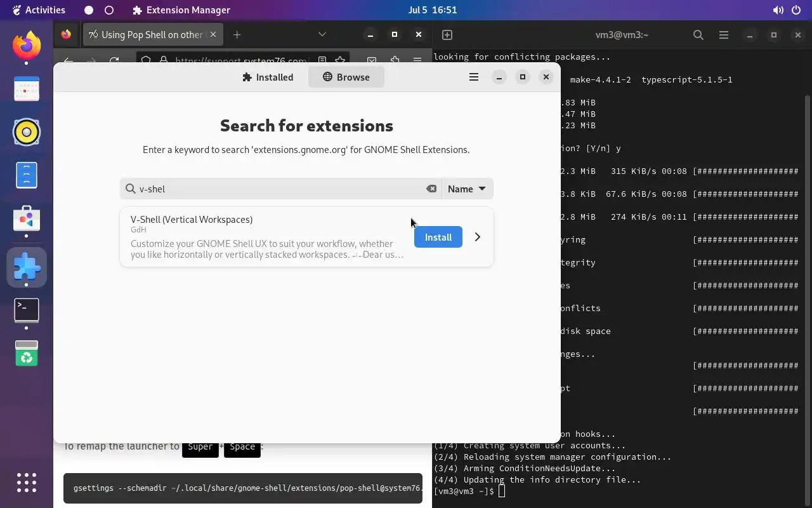Open the Software store in dock
This screenshot has width=812, height=508.
[x=27, y=219]
